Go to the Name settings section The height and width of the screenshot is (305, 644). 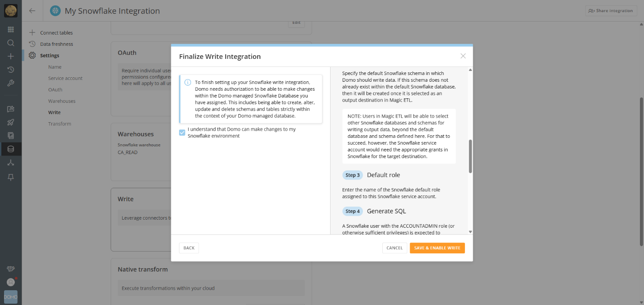55,67
